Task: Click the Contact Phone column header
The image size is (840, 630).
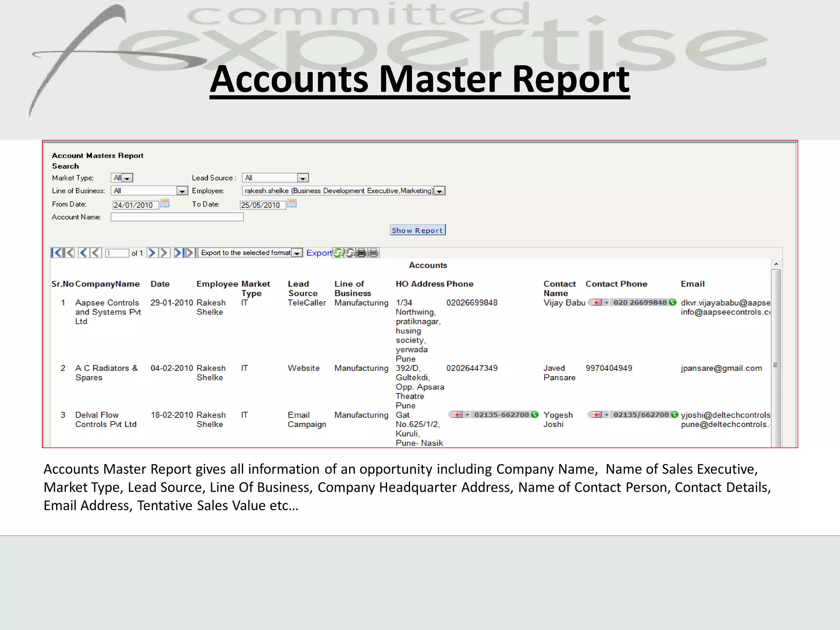Action: (616, 284)
